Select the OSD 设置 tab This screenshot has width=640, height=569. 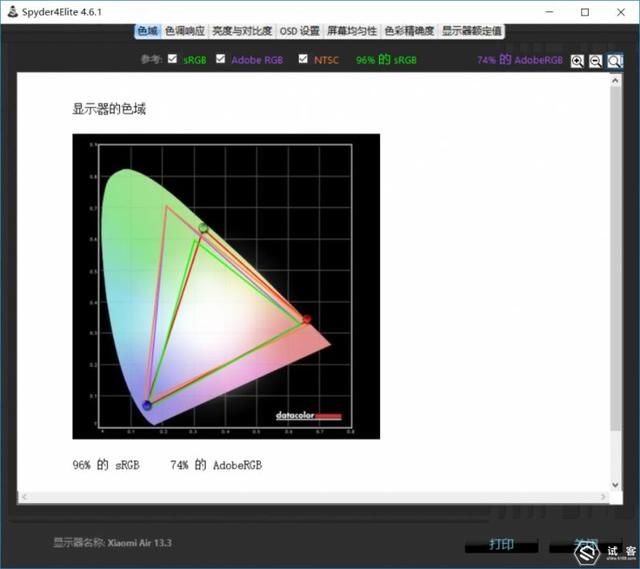tap(300, 31)
